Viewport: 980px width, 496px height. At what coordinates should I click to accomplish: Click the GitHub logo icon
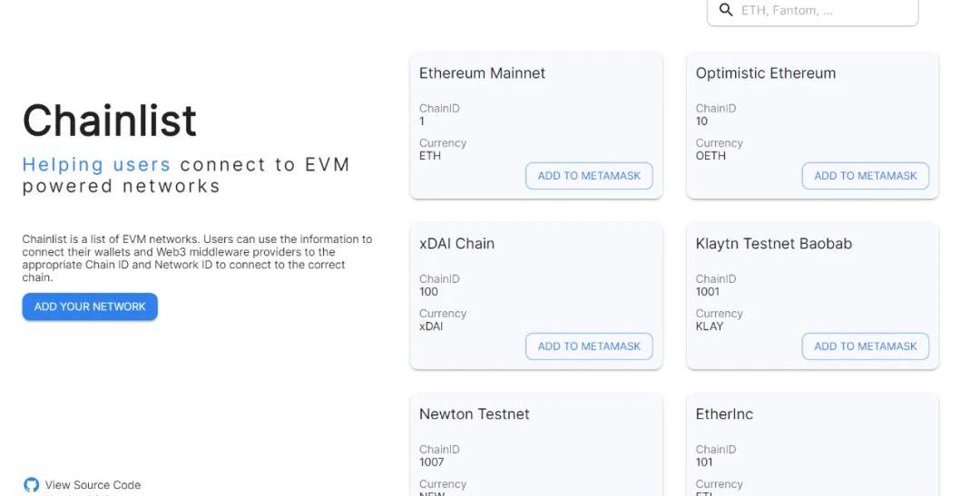coord(32,485)
